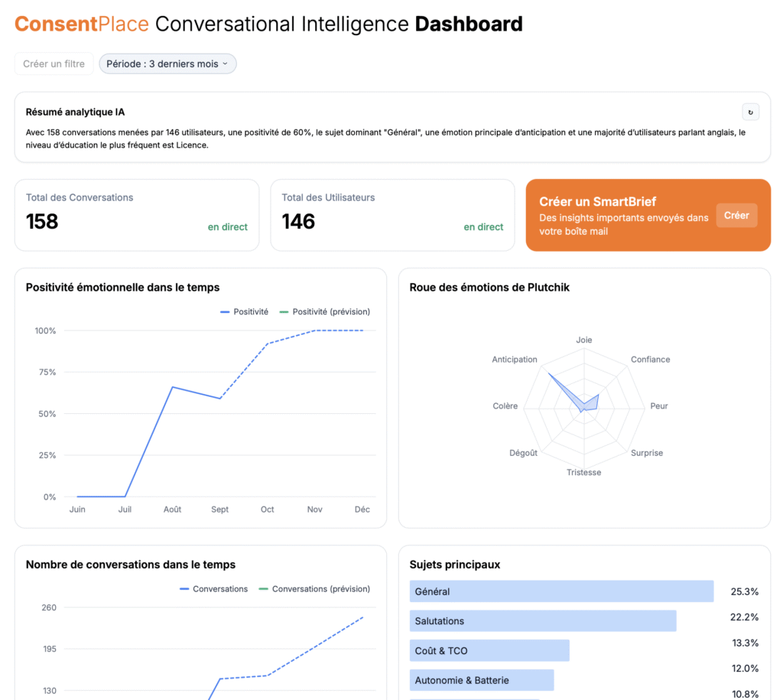The image size is (783, 700).
Task: Click the Tristesse label on the emotion wheel
Action: [x=583, y=472]
